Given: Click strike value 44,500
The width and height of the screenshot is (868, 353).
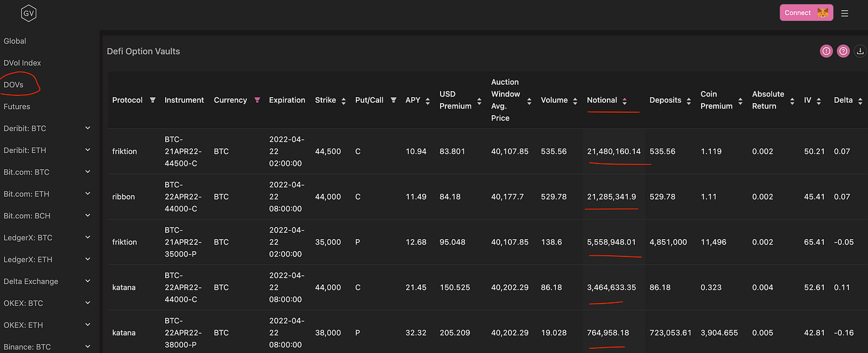Looking at the screenshot, I should point(328,151).
